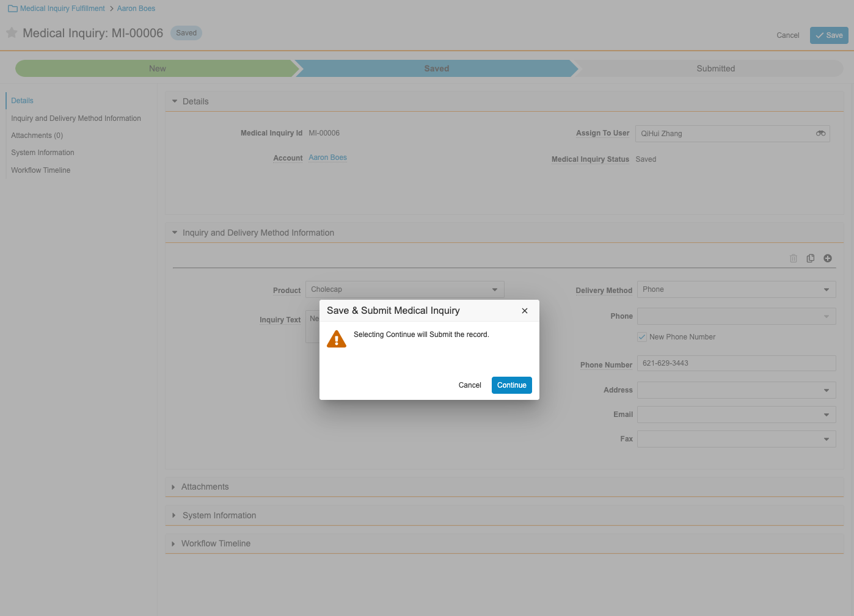This screenshot has height=616, width=854.
Task: Click the binoculars lookup icon in Assign To User
Action: [x=820, y=134]
